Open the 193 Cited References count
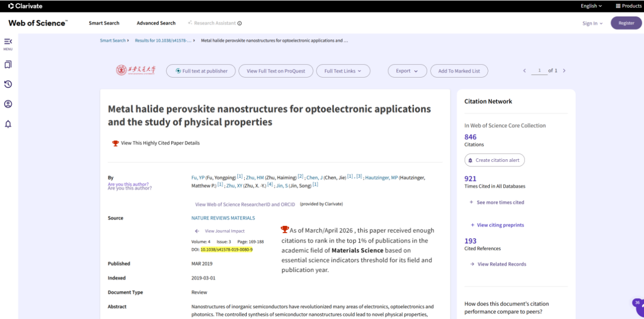Viewport: 644px width, 319px height. click(470, 241)
